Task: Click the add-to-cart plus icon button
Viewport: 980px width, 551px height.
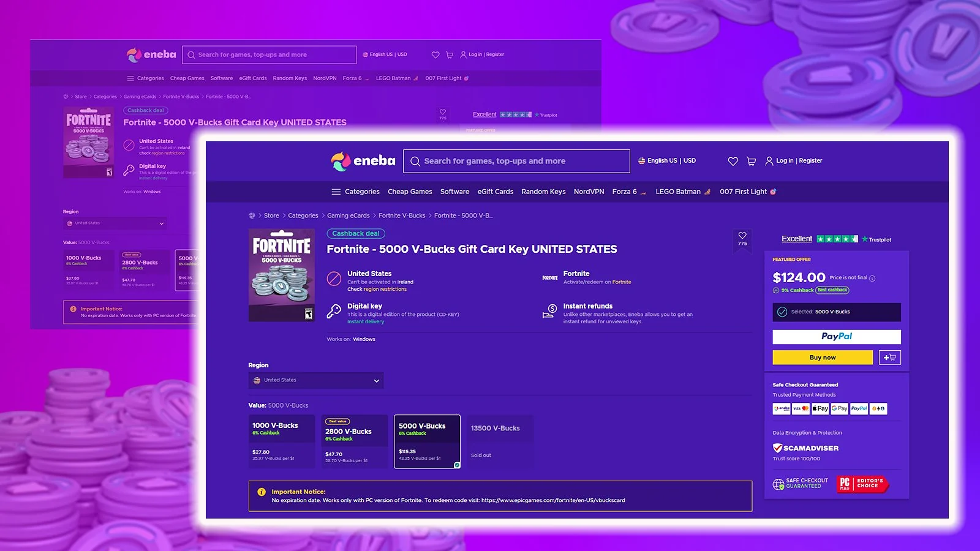Action: (889, 358)
